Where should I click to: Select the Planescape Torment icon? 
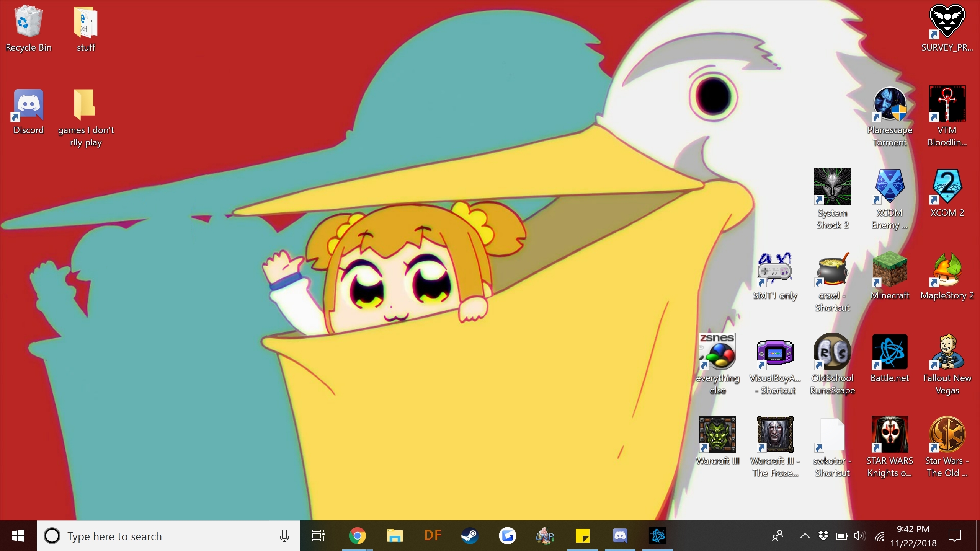(x=890, y=117)
